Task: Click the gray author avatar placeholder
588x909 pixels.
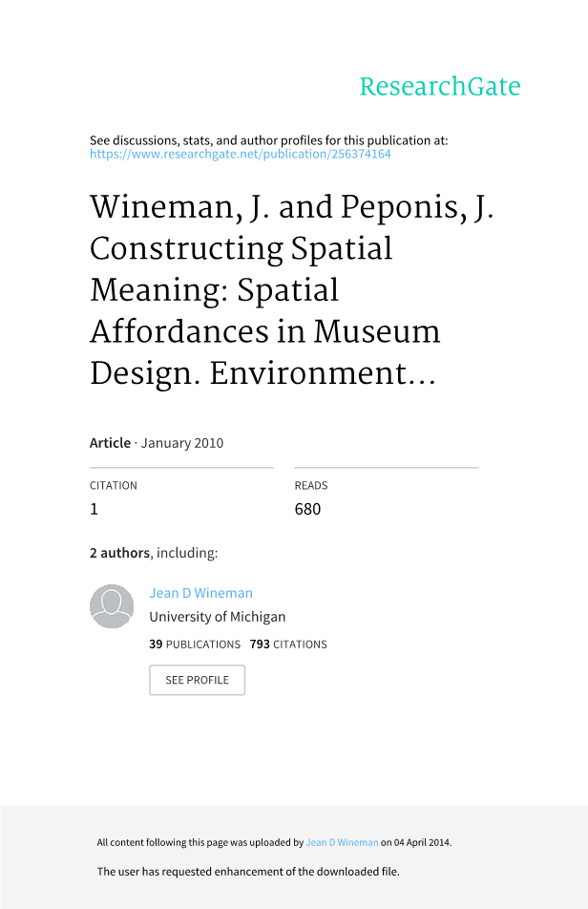Action: point(112,606)
